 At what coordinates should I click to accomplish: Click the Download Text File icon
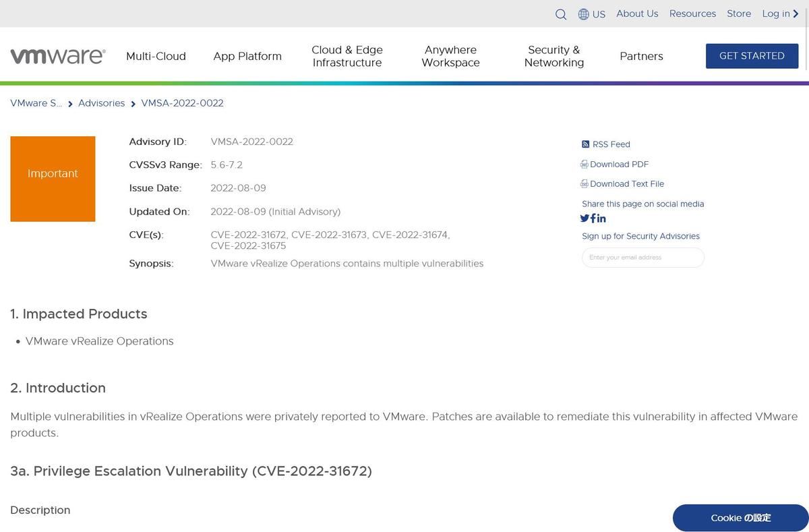[585, 184]
